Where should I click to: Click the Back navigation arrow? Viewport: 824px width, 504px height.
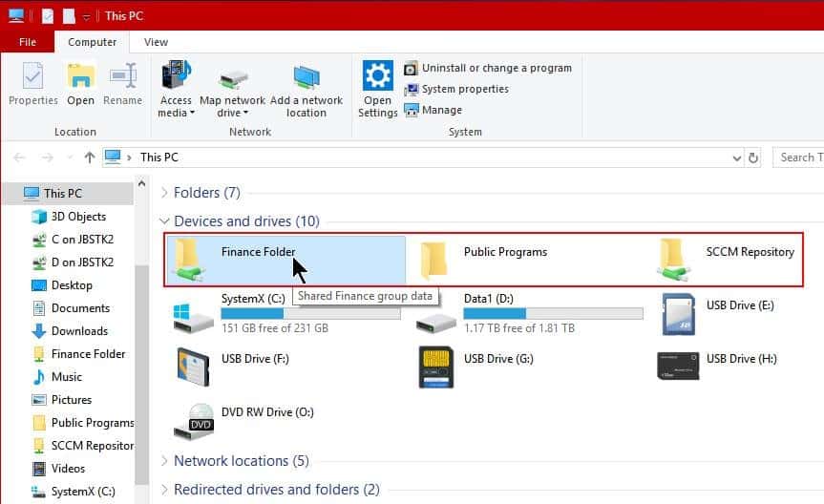click(19, 157)
